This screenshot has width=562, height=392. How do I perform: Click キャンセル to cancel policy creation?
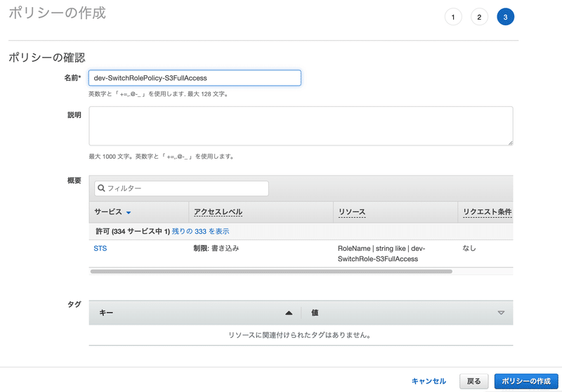429,381
